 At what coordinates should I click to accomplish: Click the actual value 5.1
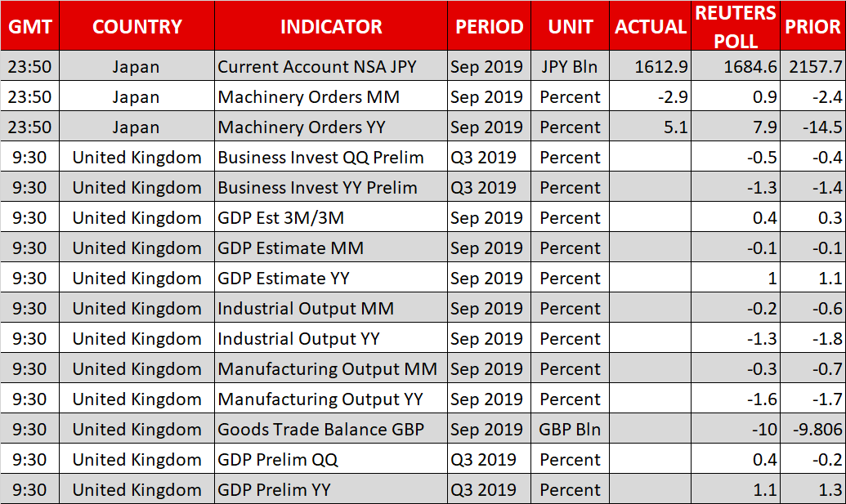675,127
